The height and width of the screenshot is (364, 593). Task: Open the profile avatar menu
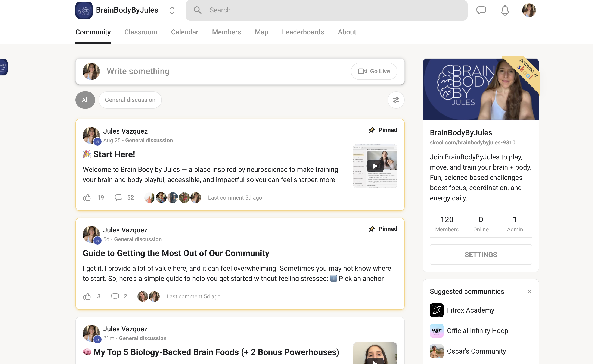(x=529, y=10)
